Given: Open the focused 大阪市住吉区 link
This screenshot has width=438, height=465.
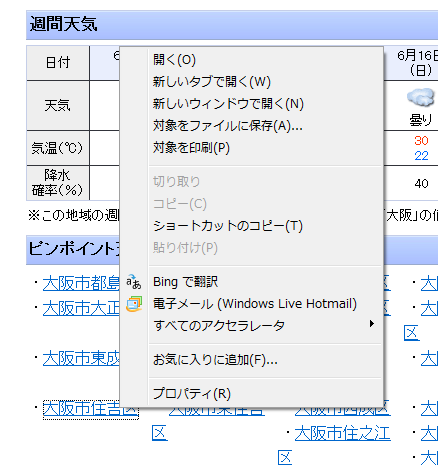Looking at the screenshot, I should click(91, 409).
